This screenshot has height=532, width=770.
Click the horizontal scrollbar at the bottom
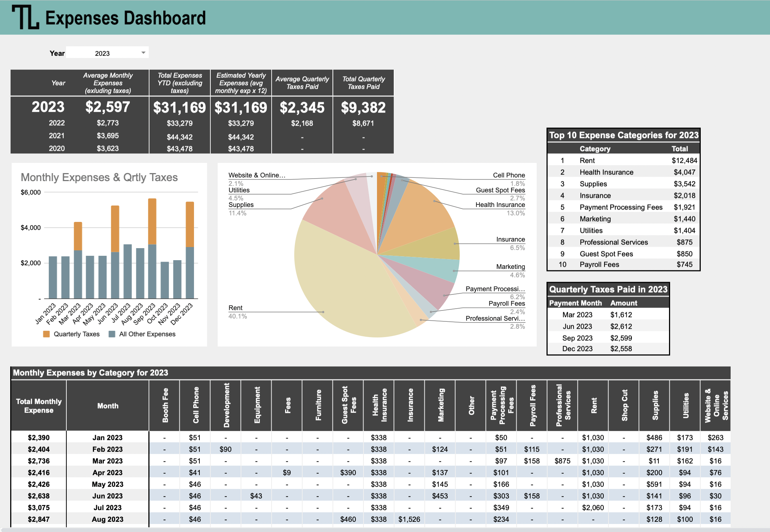365,529
